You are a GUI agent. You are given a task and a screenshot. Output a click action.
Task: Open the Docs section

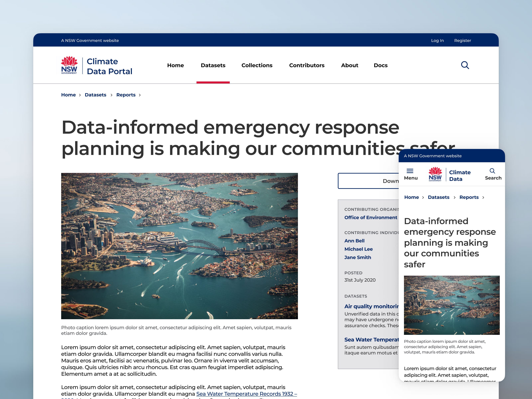point(381,65)
